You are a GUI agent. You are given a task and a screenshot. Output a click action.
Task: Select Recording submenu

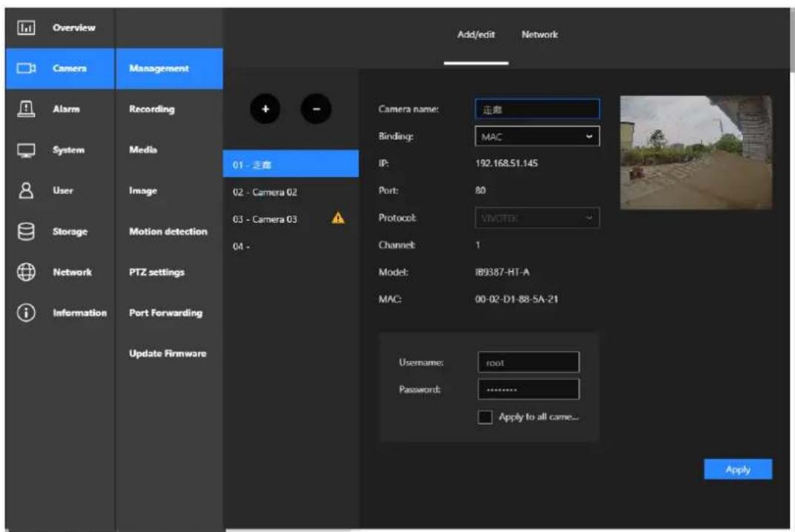pos(152,109)
